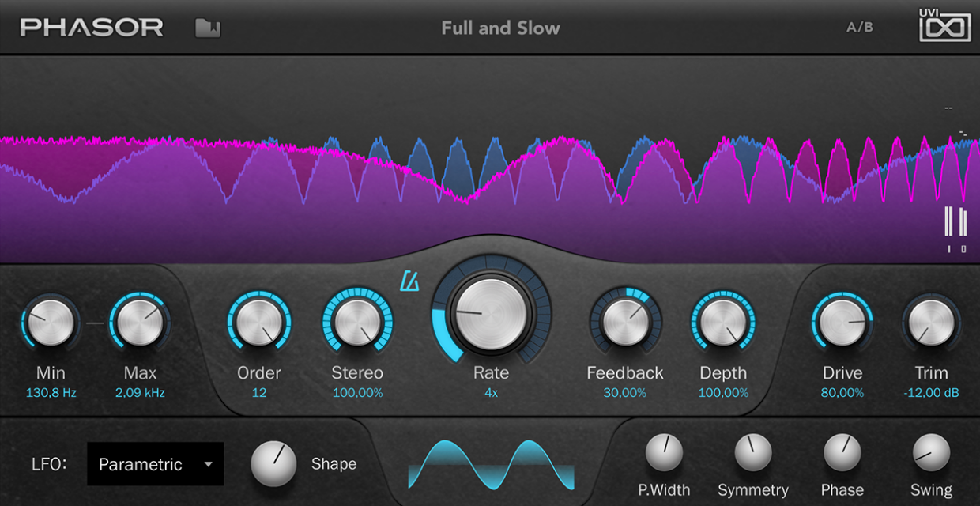Click the Stereo knob
The width and height of the screenshot is (980, 506).
pos(357,323)
